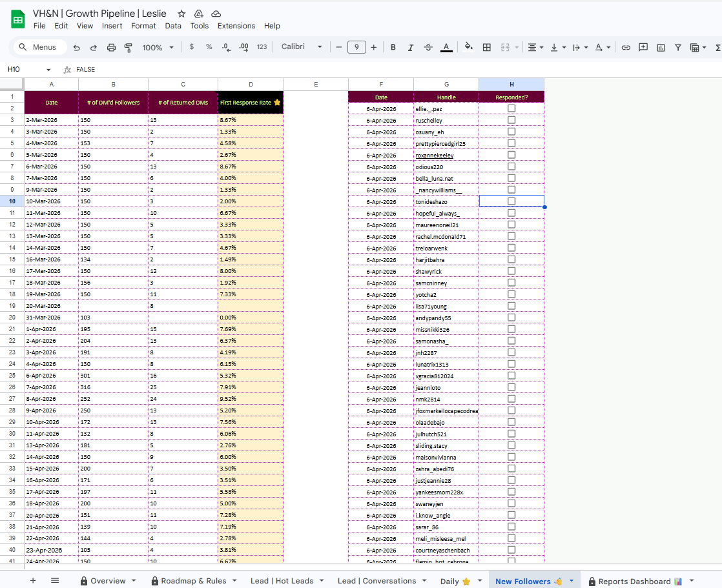Image resolution: width=722 pixels, height=588 pixels.
Task: Click the undo arrow icon
Action: coord(76,47)
